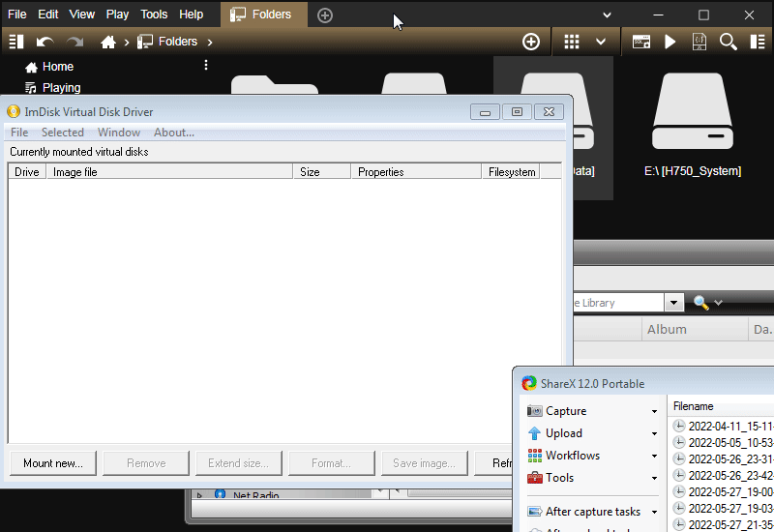Open the grid view layout icon
The image size is (774, 532).
click(572, 42)
